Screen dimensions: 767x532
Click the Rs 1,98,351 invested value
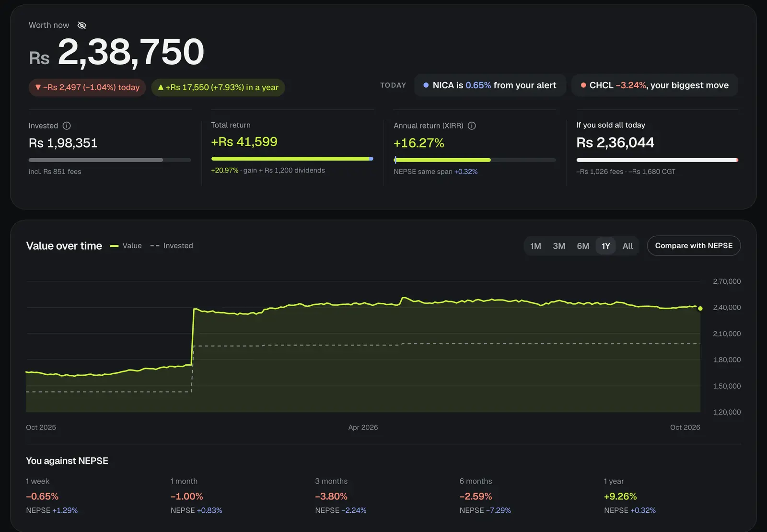(63, 143)
